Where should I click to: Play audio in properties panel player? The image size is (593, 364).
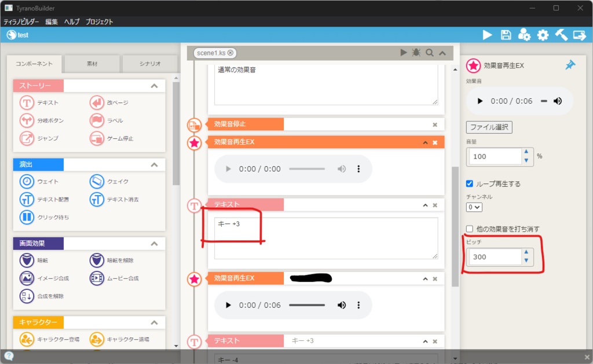coord(480,101)
